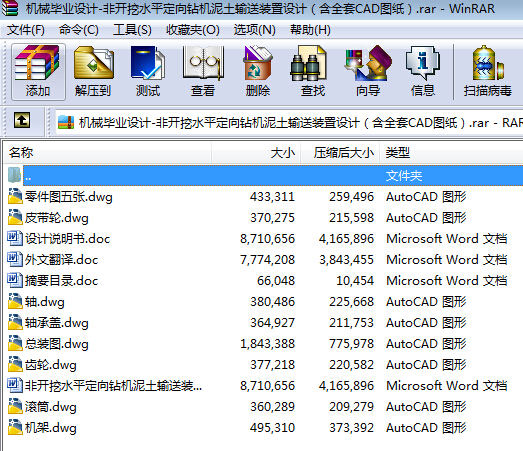Select file name 轴承盖.dwg
Viewport: 523px width, 451px height.
57,323
